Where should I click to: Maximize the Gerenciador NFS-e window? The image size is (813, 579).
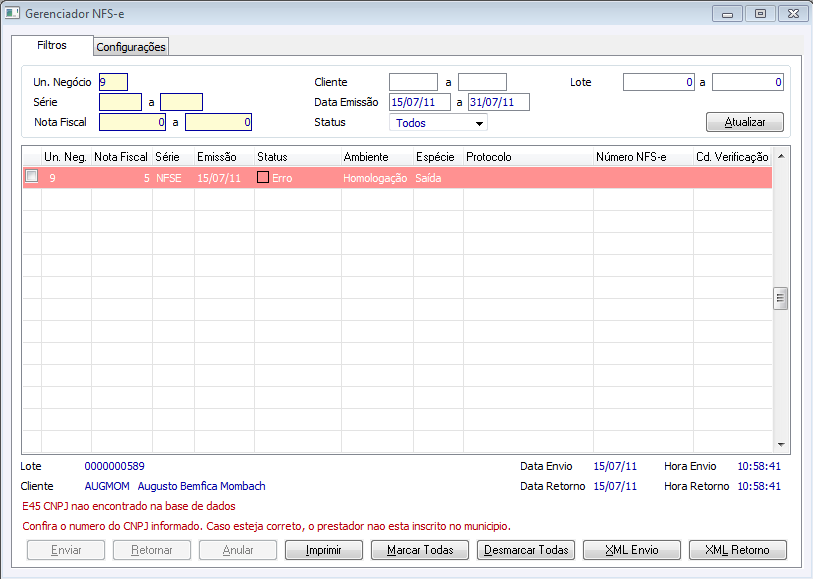(760, 13)
